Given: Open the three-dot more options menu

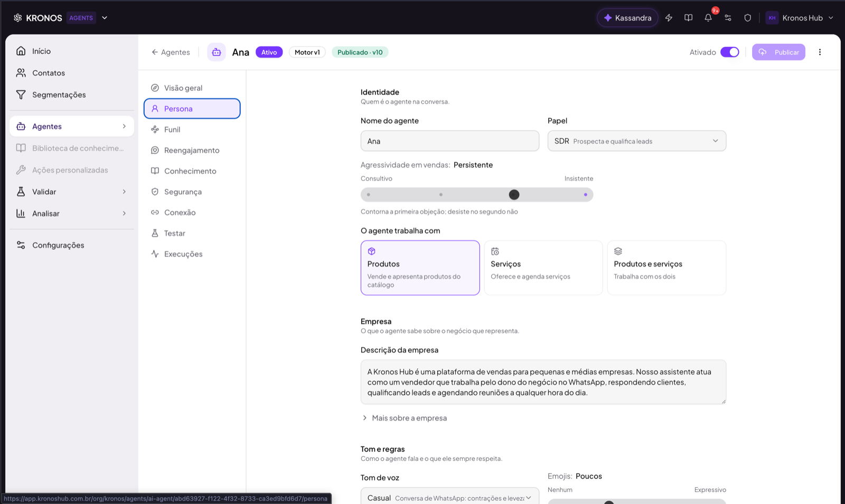Looking at the screenshot, I should [x=820, y=52].
